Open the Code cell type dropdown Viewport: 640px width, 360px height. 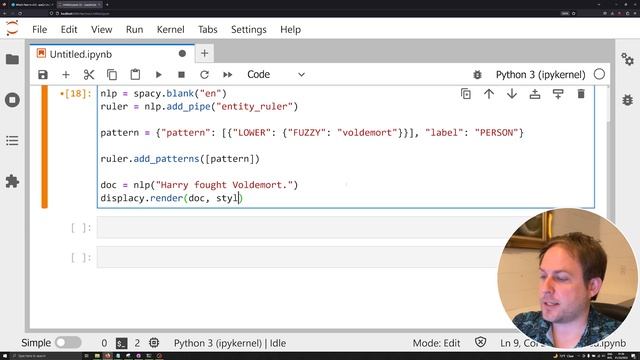click(x=276, y=75)
